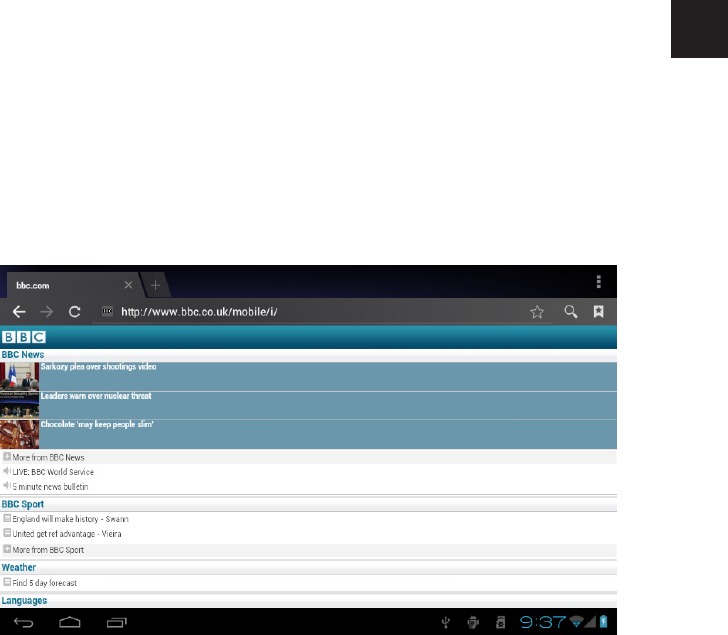Viewport: 728px width, 635px height.
Task: Open a new tab with plus
Action: (156, 285)
